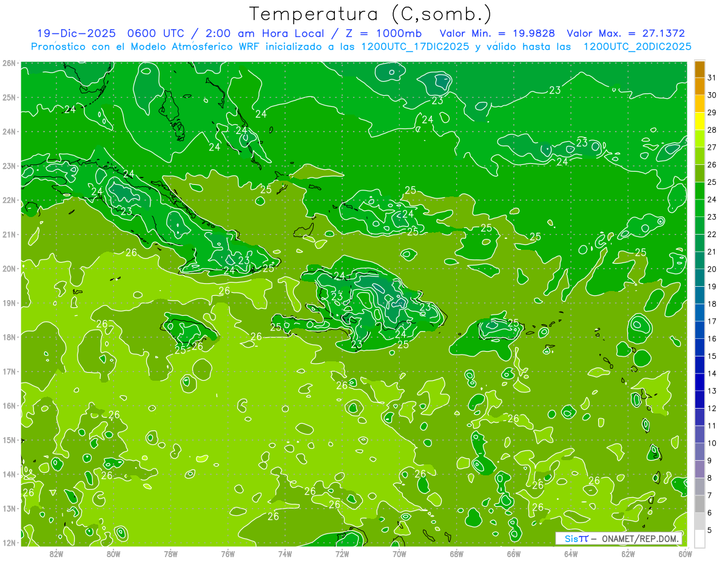This screenshot has width=728, height=562.
Task: Click the latitude axis label "21N"
Action: (8, 235)
